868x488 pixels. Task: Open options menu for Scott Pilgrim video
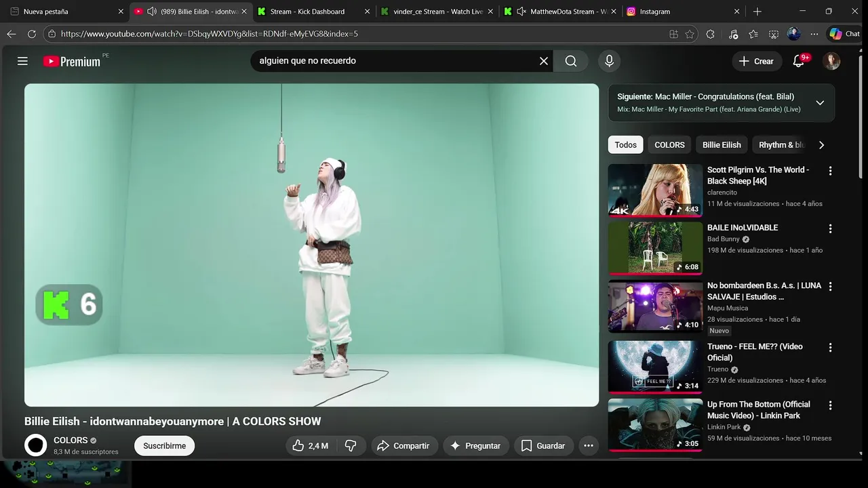coord(830,171)
